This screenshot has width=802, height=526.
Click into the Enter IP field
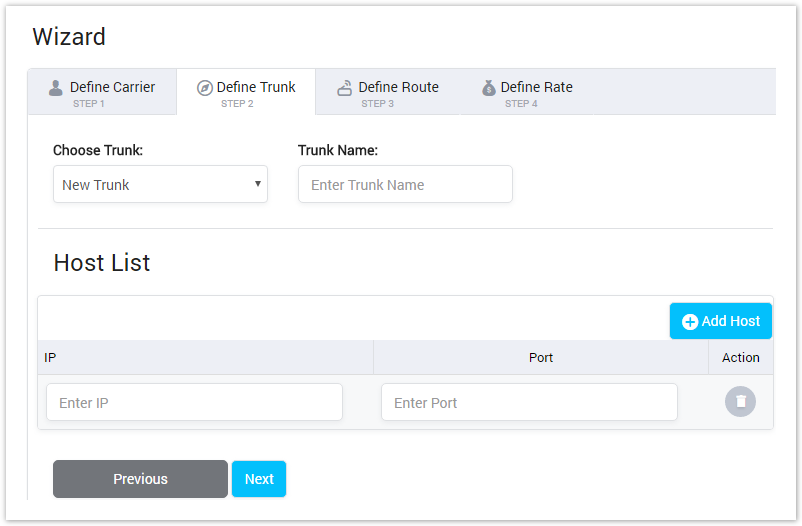tap(194, 403)
